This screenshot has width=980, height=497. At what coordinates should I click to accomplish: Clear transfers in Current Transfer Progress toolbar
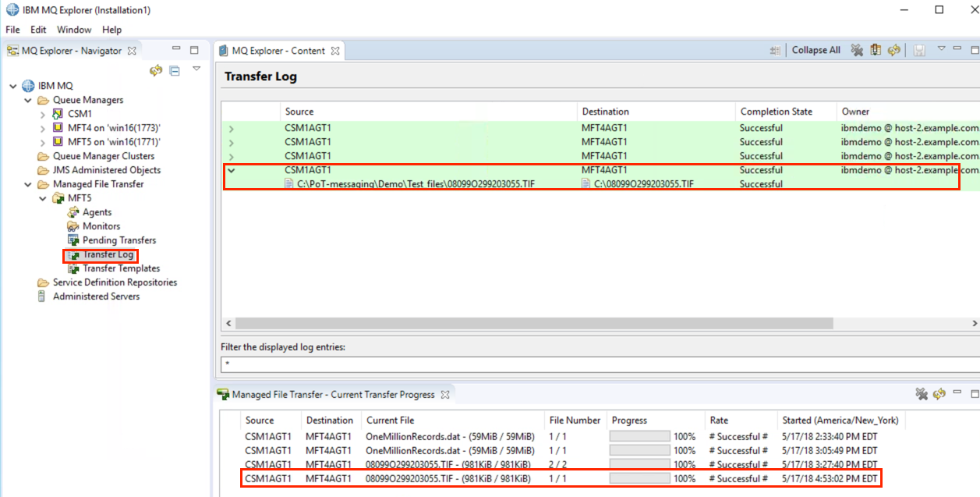(922, 394)
